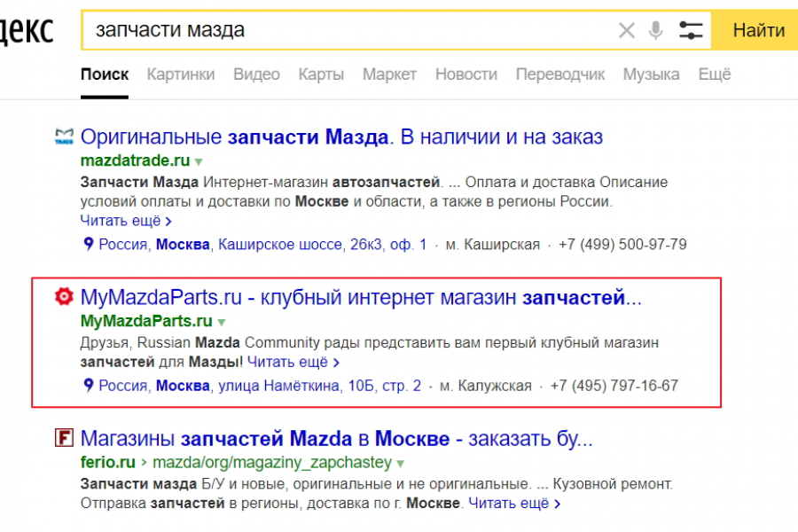Click the Yandex logo
This screenshot has width=798, height=532.
pyautogui.click(x=27, y=30)
